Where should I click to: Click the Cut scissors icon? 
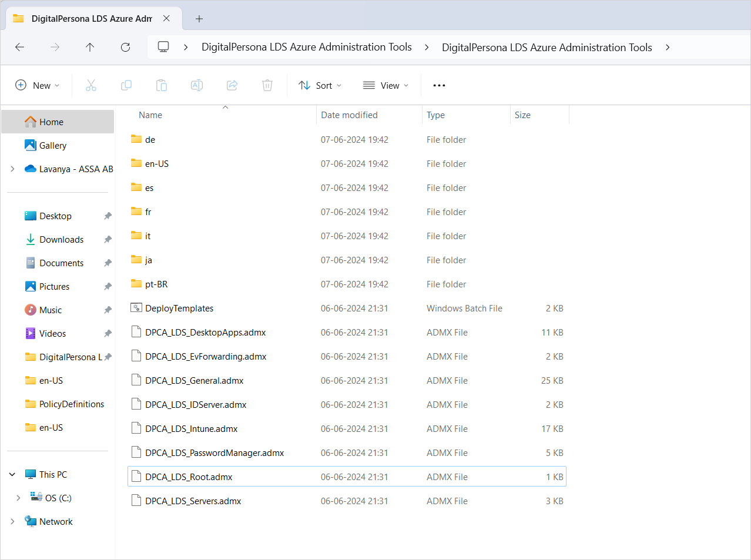point(91,85)
